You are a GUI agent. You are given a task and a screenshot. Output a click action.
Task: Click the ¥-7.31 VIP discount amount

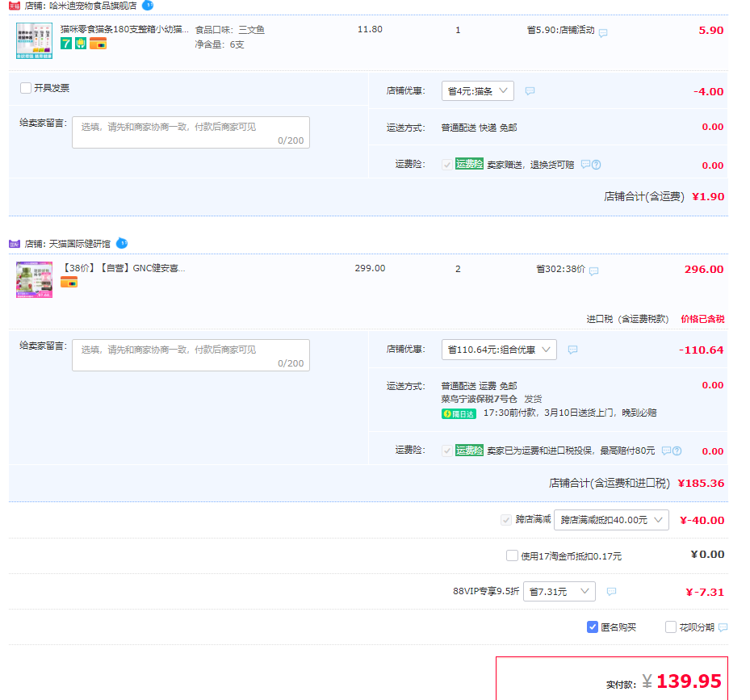[x=705, y=592]
